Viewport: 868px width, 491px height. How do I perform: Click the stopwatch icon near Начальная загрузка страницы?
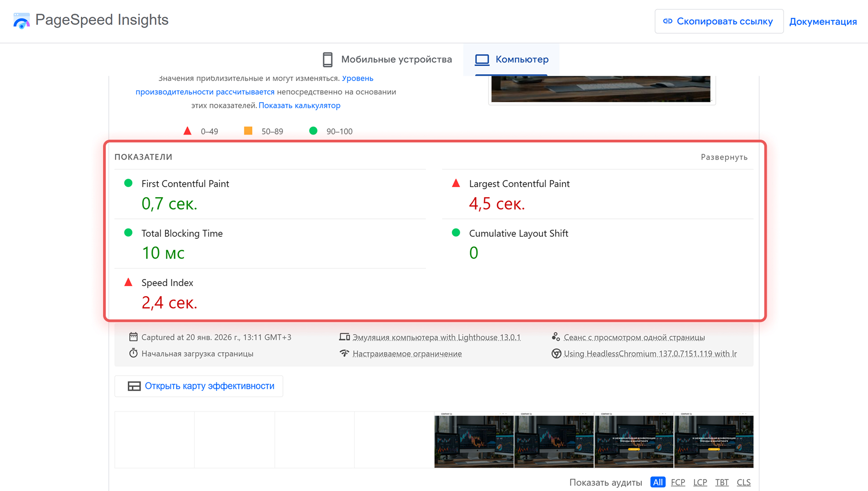[x=133, y=353]
